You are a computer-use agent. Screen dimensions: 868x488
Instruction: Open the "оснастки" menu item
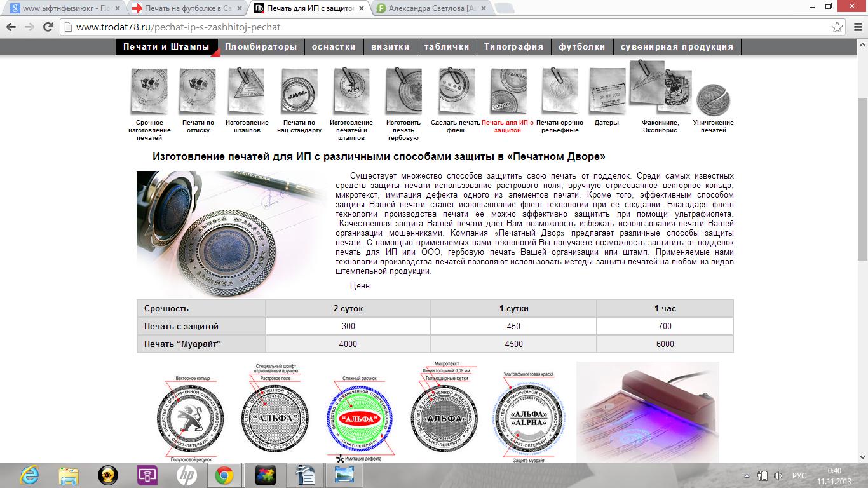334,47
